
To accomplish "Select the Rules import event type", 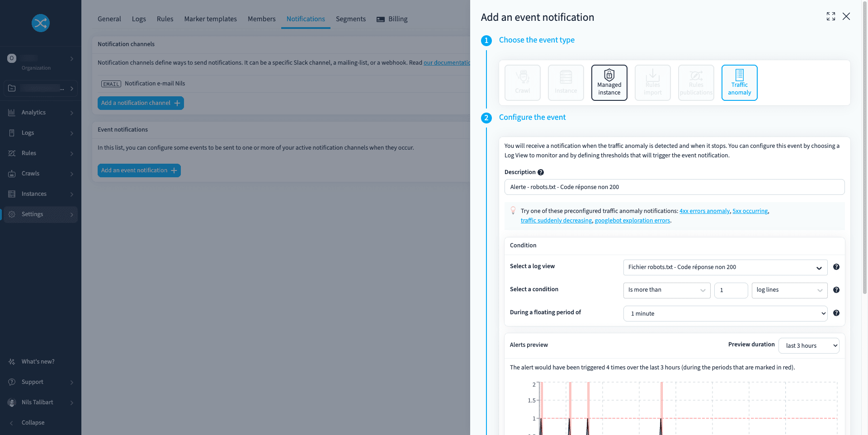I will tap(653, 83).
